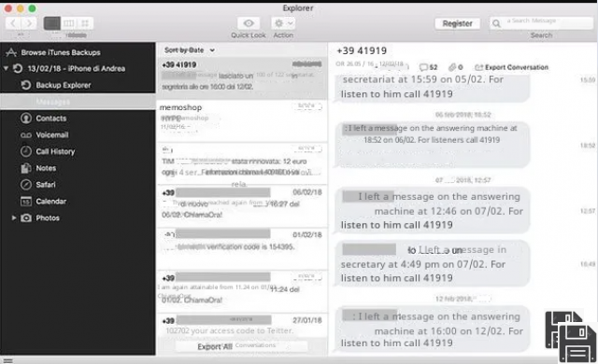Switch to the grid view mode
Image resolution: width=598 pixels, height=364 pixels.
click(85, 23)
